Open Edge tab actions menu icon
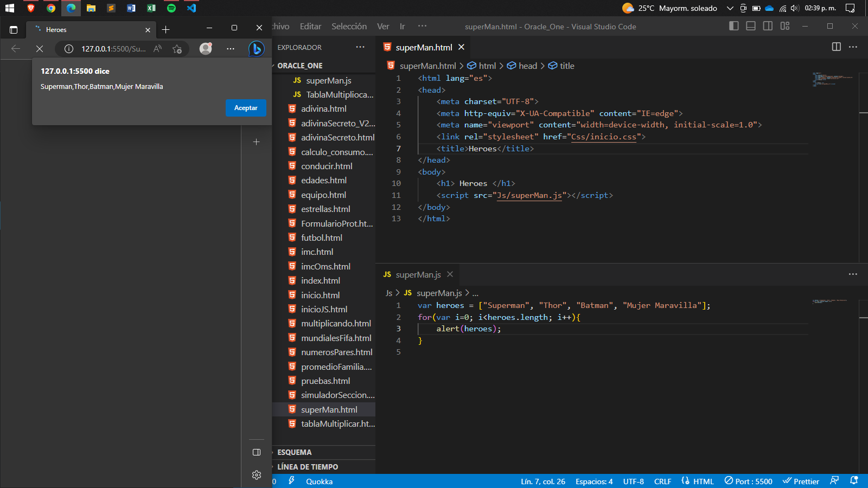 pos(14,30)
